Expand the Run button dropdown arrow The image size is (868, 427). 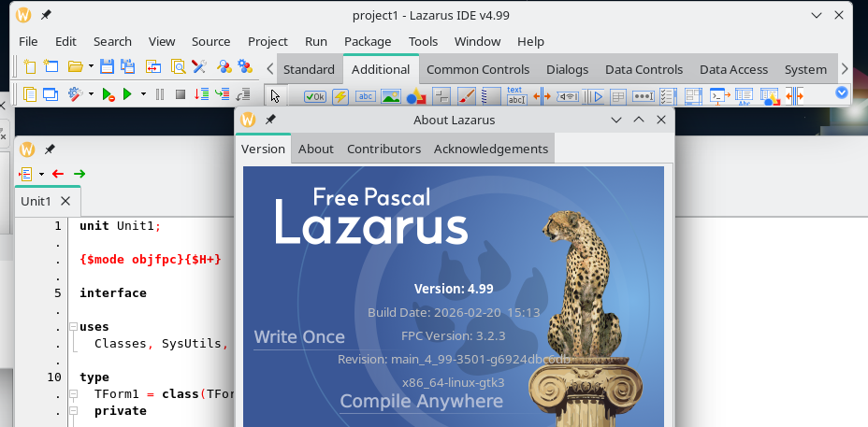point(143,94)
